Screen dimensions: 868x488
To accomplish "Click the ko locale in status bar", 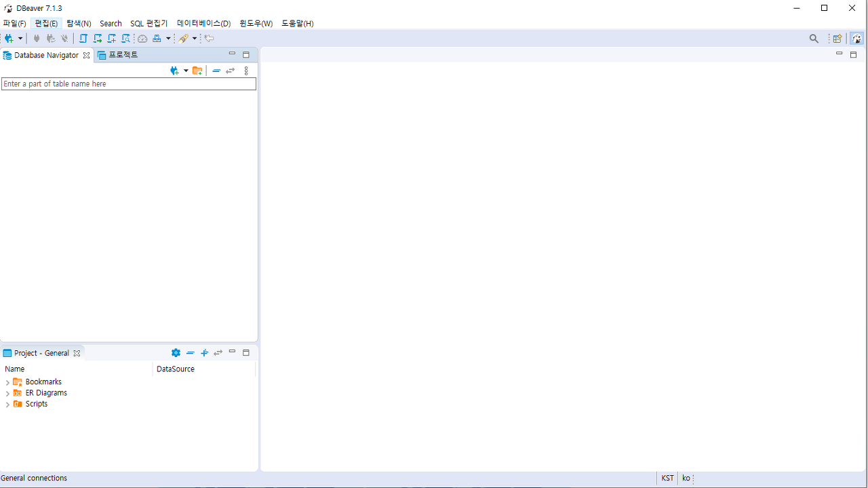I will (x=686, y=478).
